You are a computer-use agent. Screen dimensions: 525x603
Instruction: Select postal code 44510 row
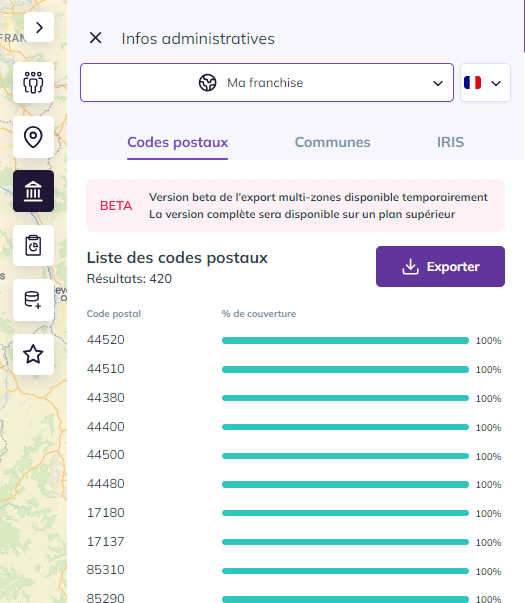(294, 369)
